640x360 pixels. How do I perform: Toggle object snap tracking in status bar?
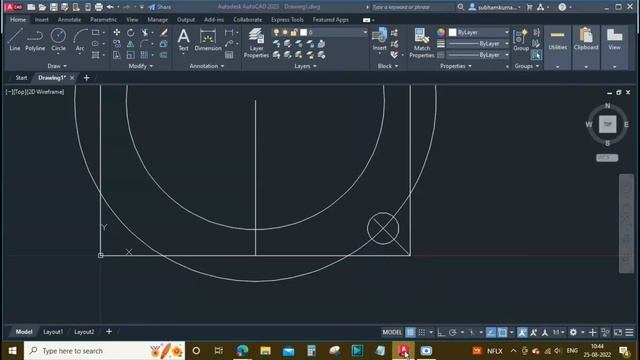pyautogui.click(x=491, y=332)
